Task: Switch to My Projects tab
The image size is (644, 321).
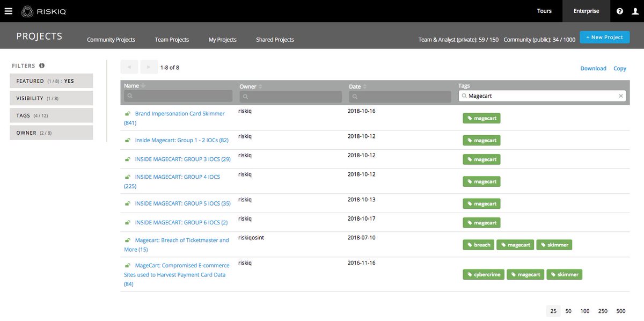Action: coord(223,40)
